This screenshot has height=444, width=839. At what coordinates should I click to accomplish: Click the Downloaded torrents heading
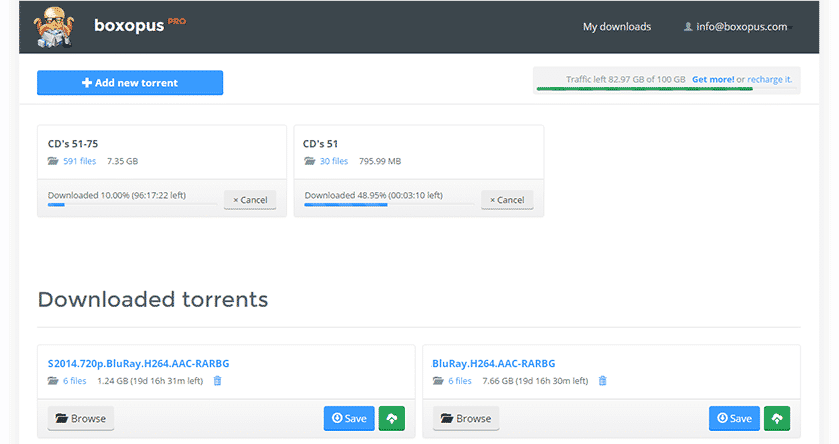coord(153,300)
